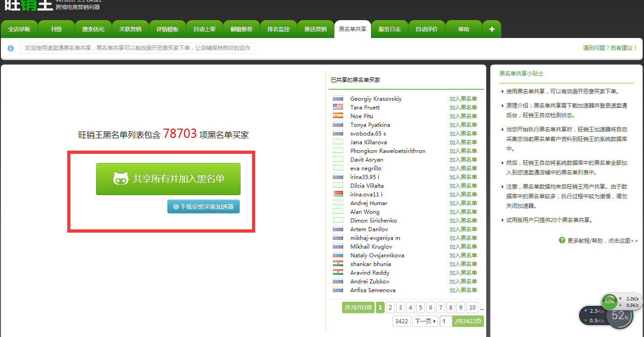
Task: Add Phongkon Raweloetsirithron to blacklist
Action: 463,151
